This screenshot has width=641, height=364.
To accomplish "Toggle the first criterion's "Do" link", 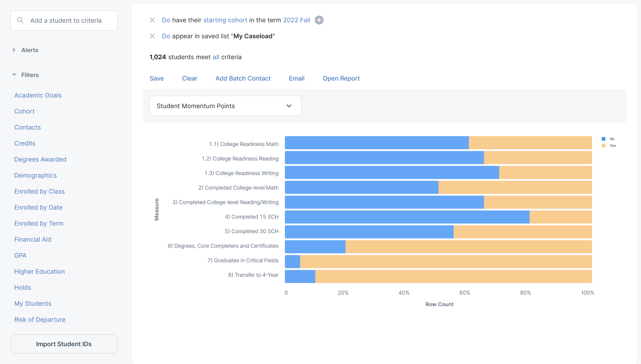I will click(166, 20).
